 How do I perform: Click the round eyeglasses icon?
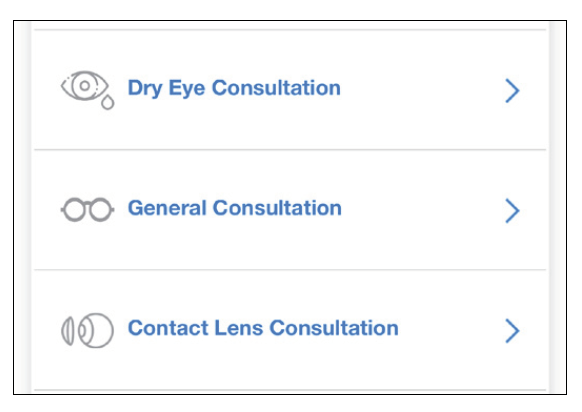(x=87, y=210)
